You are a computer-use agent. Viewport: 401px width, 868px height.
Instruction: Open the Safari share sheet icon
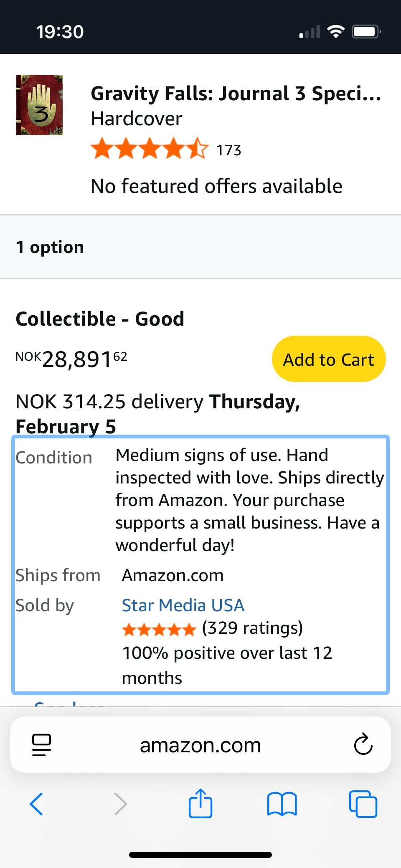(x=200, y=803)
